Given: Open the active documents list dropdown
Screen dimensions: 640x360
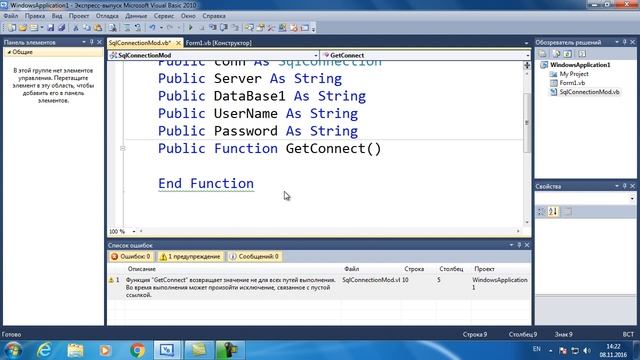Looking at the screenshot, I should tap(526, 43).
